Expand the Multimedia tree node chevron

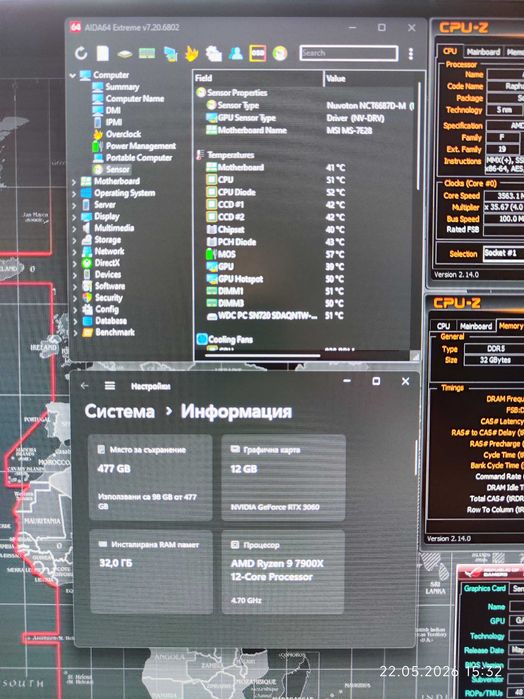pyautogui.click(x=74, y=229)
